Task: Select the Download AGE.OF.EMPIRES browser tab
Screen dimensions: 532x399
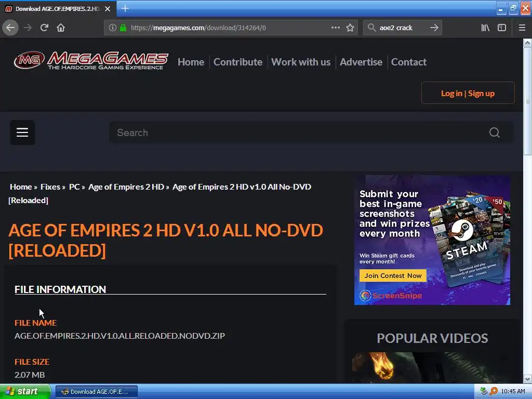Action: [x=58, y=9]
